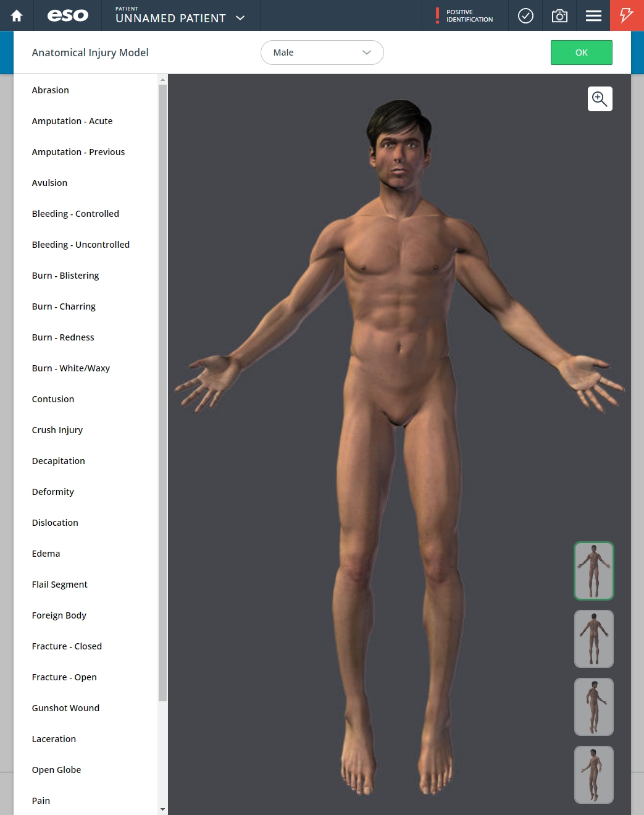Image resolution: width=644 pixels, height=815 pixels.
Task: Select Gunshot Wound injury type
Action: point(65,708)
